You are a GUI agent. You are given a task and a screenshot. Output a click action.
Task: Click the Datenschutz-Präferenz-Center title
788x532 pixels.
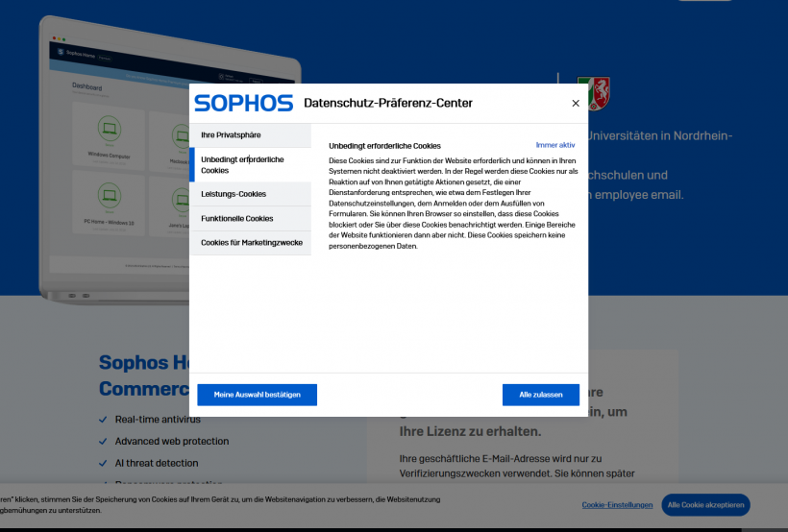click(x=388, y=103)
